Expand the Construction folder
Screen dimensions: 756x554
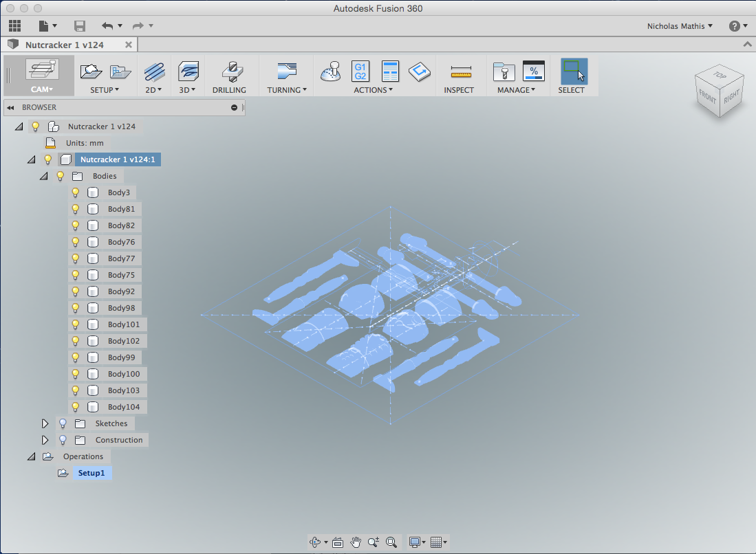point(45,440)
